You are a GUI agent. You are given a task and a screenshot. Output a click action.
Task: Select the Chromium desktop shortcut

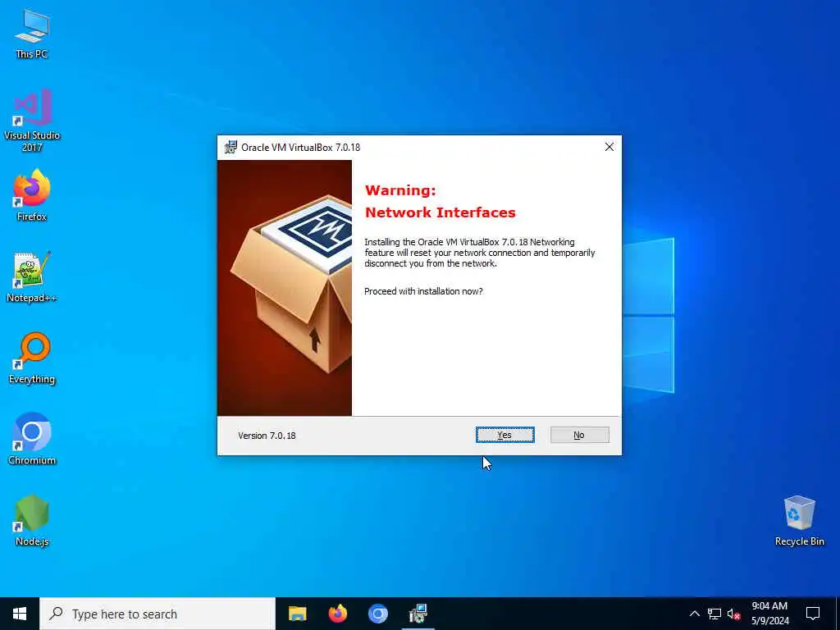click(32, 440)
